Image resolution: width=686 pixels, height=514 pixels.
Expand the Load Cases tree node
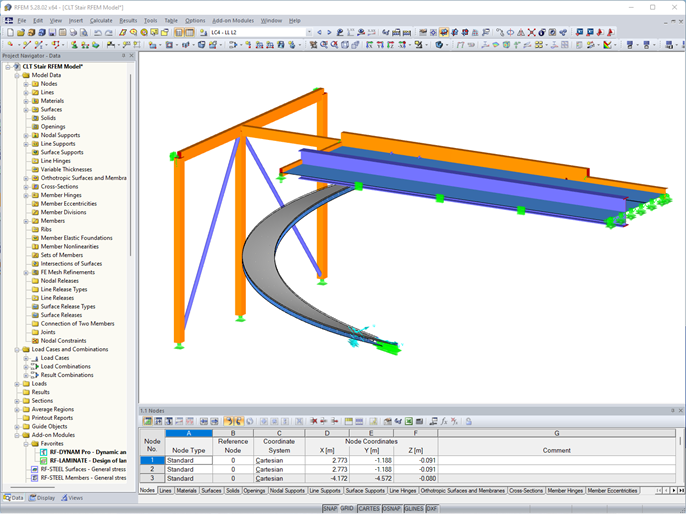click(26, 358)
